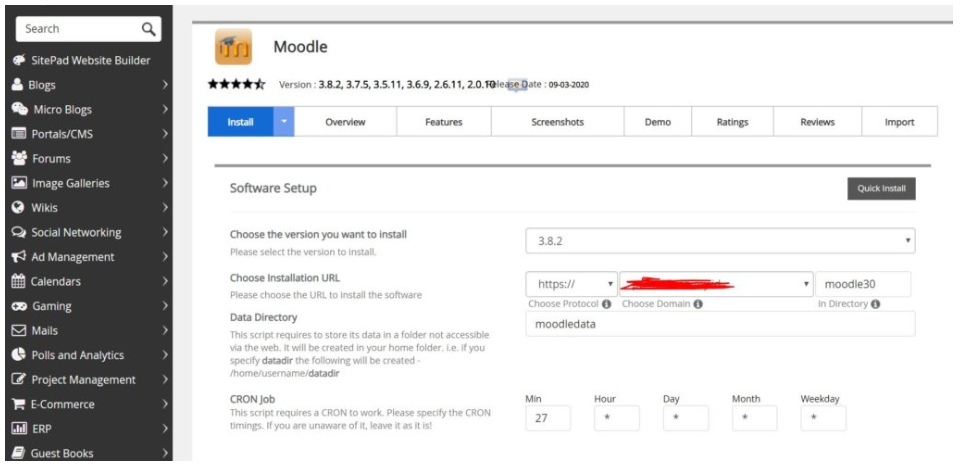Viewport: 964px width, 468px height.
Task: Click the Moodle application logo
Action: pos(234,47)
